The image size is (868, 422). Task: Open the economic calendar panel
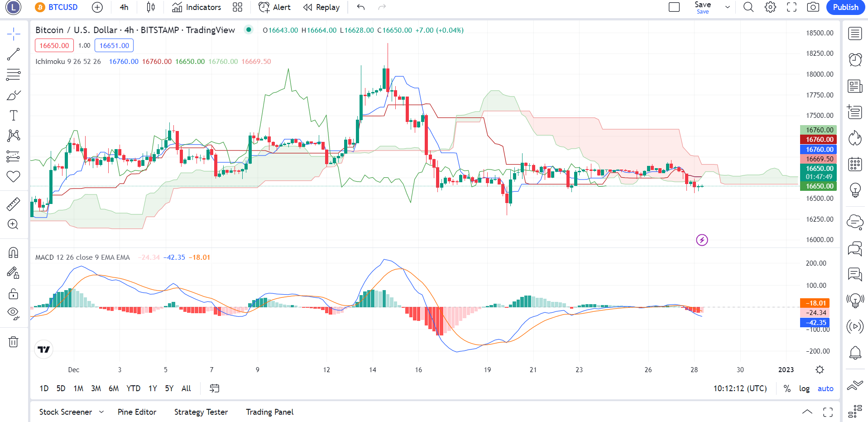(x=855, y=164)
